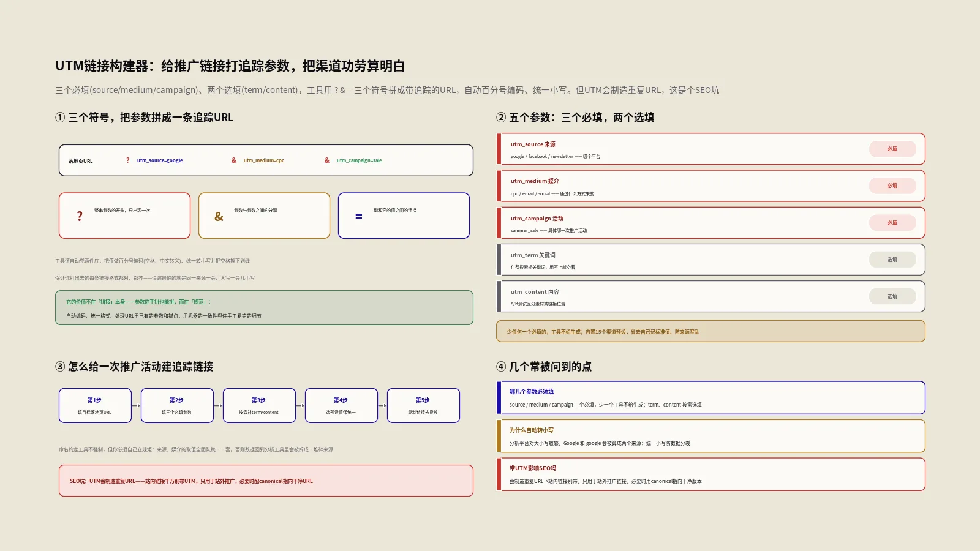
Task: Open the 第5步 step card
Action: pyautogui.click(x=423, y=405)
